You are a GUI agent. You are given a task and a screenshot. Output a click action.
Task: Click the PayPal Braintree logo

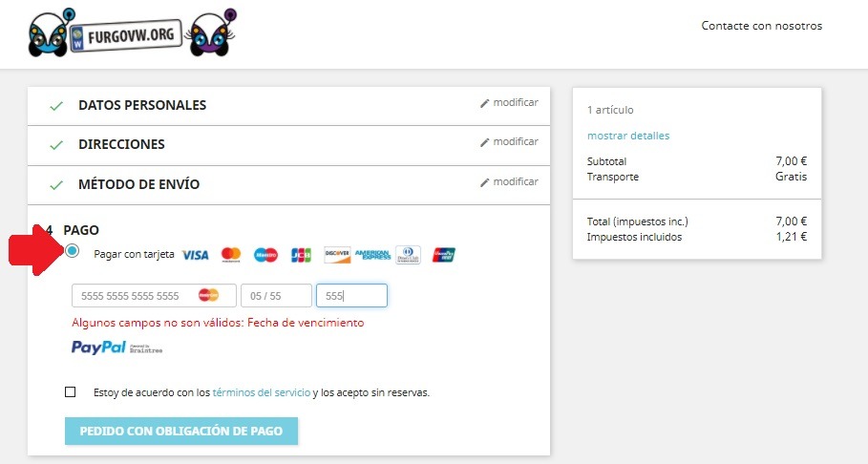116,348
